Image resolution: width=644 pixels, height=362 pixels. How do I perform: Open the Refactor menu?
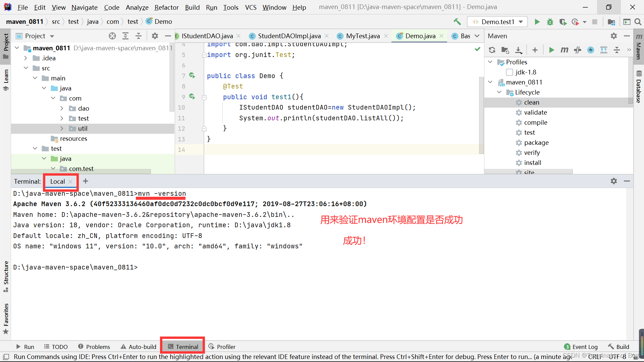point(166,7)
